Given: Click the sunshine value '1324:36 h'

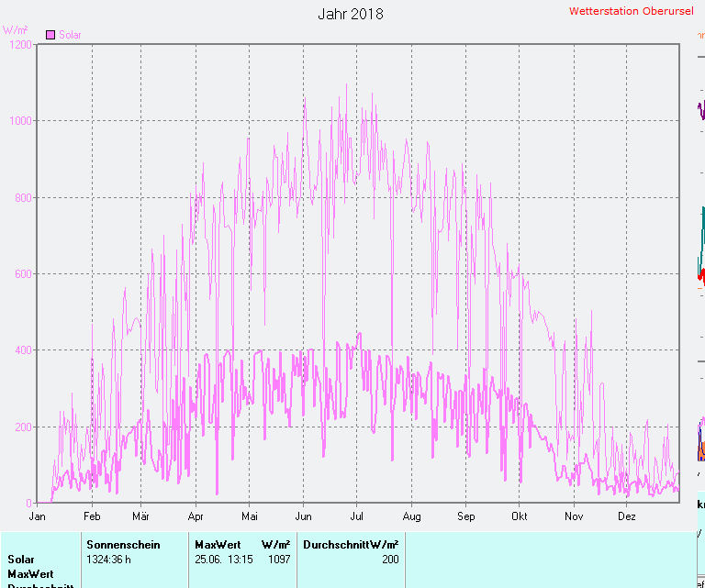Looking at the screenshot, I should (108, 560).
